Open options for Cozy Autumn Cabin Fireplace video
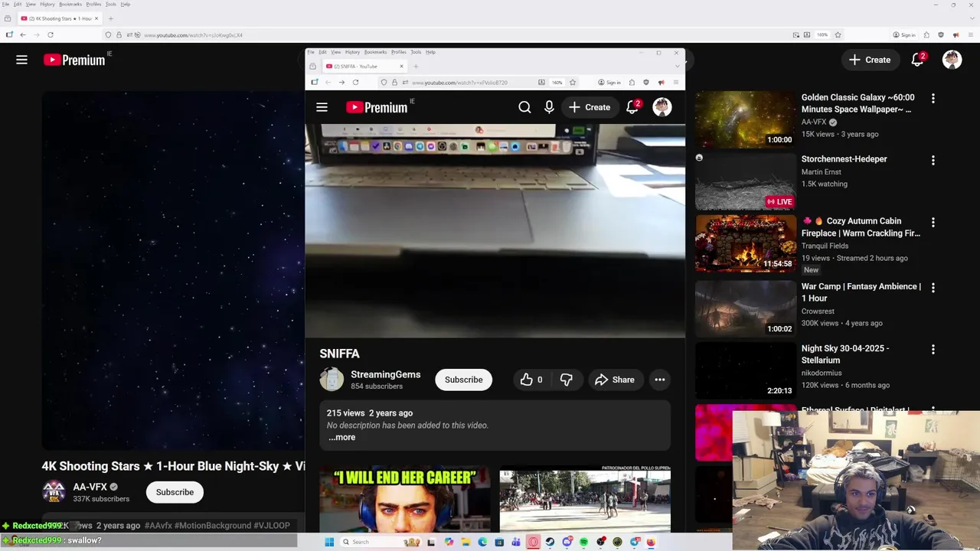The image size is (980, 551). pyautogui.click(x=933, y=222)
